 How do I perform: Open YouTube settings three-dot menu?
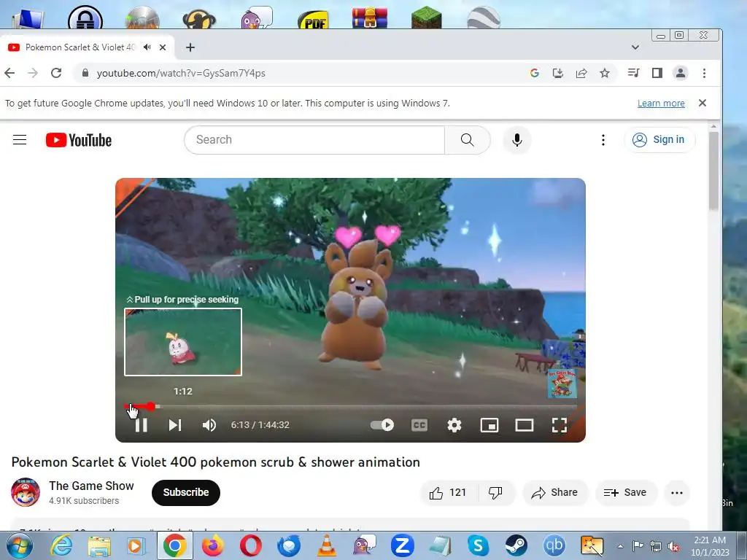pos(603,139)
